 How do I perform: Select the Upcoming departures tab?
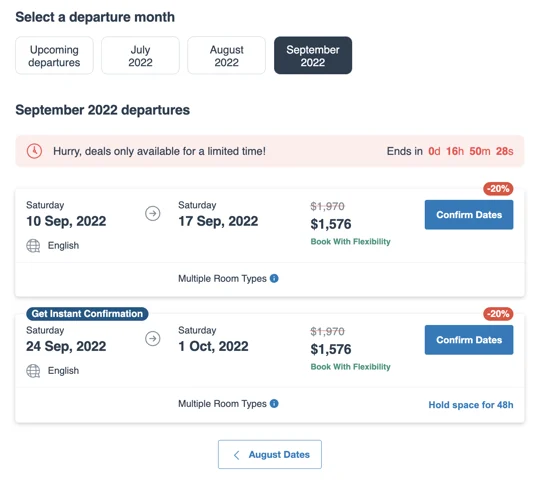click(54, 56)
